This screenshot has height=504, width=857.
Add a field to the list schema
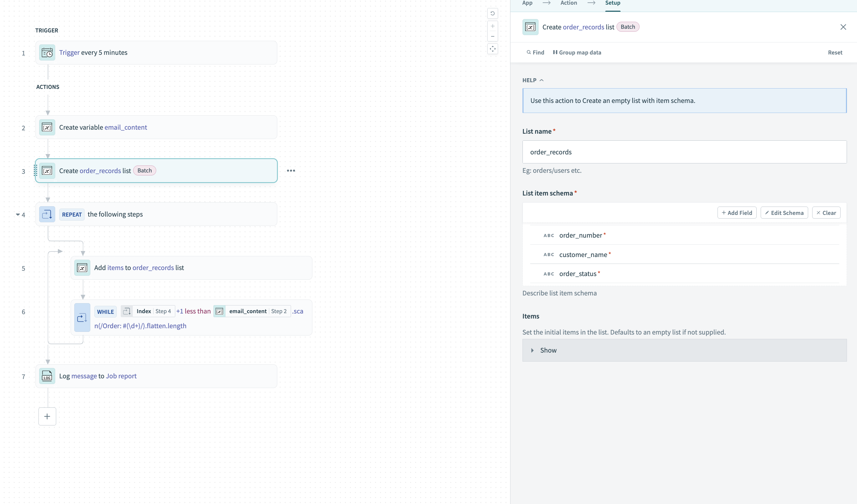point(736,213)
